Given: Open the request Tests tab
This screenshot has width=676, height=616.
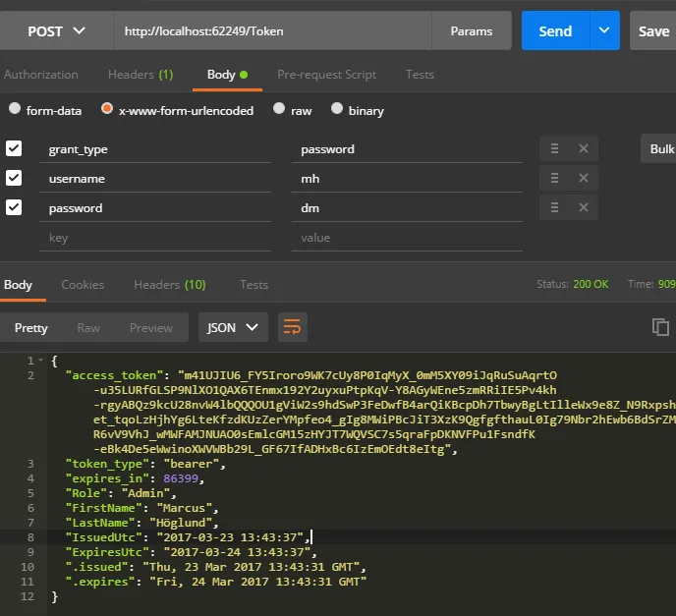Looking at the screenshot, I should pos(420,75).
